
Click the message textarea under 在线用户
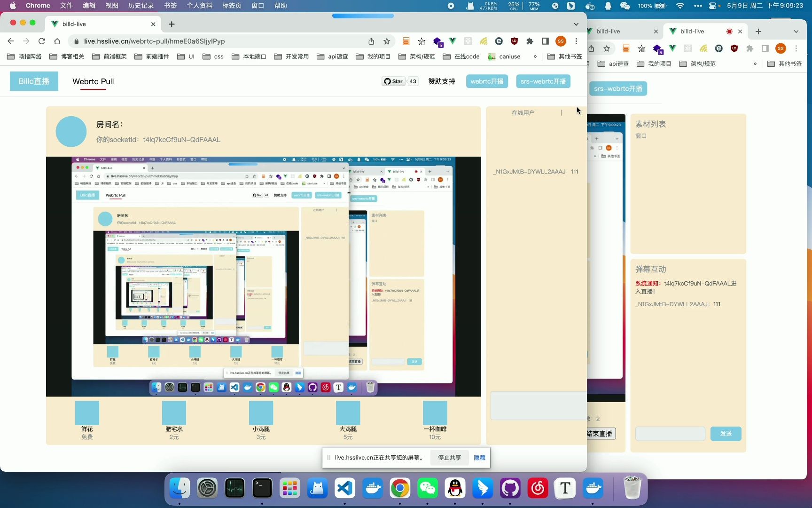[539, 405]
